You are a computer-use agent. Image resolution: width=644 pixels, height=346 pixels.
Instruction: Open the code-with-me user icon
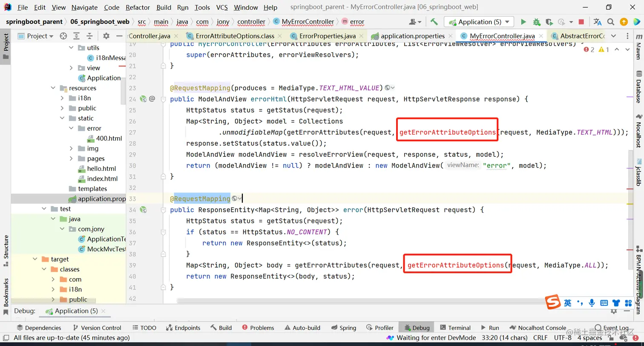(415, 22)
